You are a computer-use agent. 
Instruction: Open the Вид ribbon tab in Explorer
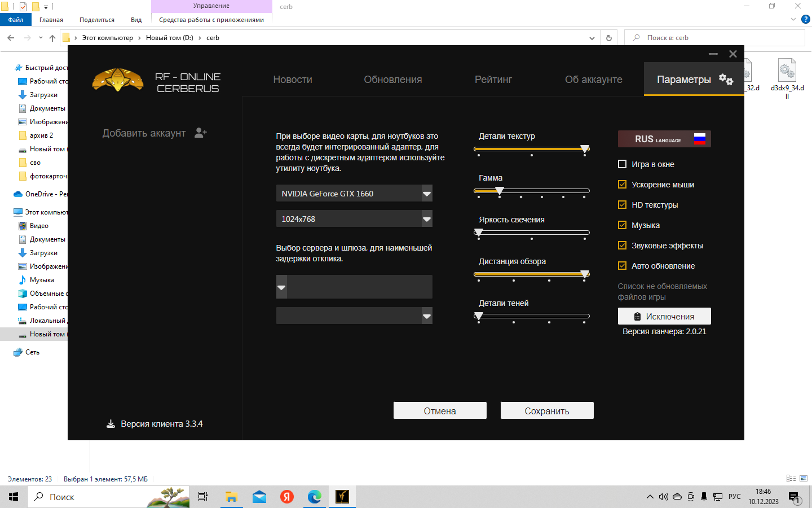coord(136,20)
